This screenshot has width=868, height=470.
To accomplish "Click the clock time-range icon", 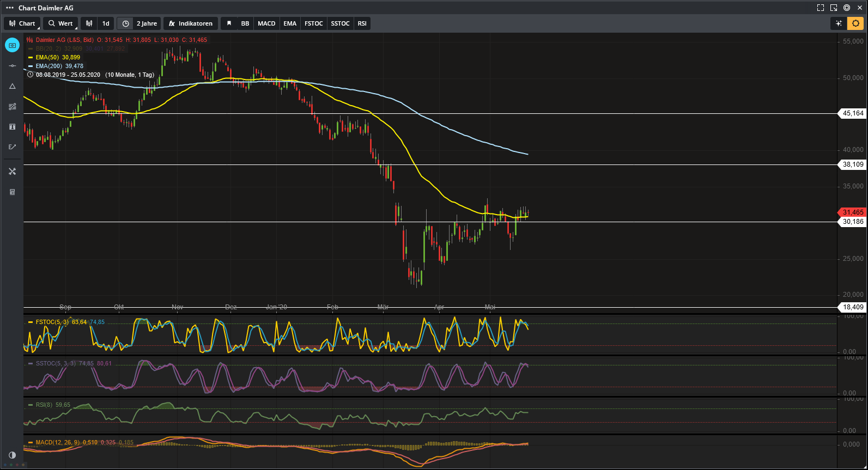I will [125, 23].
